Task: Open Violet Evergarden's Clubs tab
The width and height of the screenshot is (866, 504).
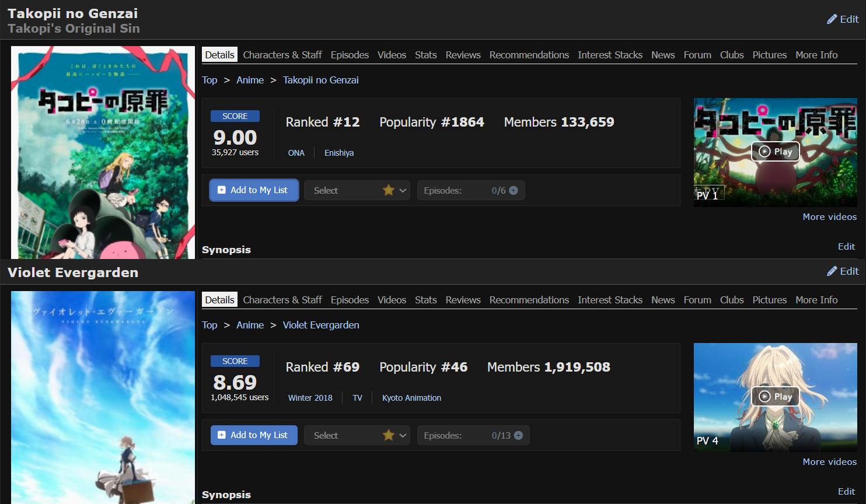Action: (x=732, y=300)
